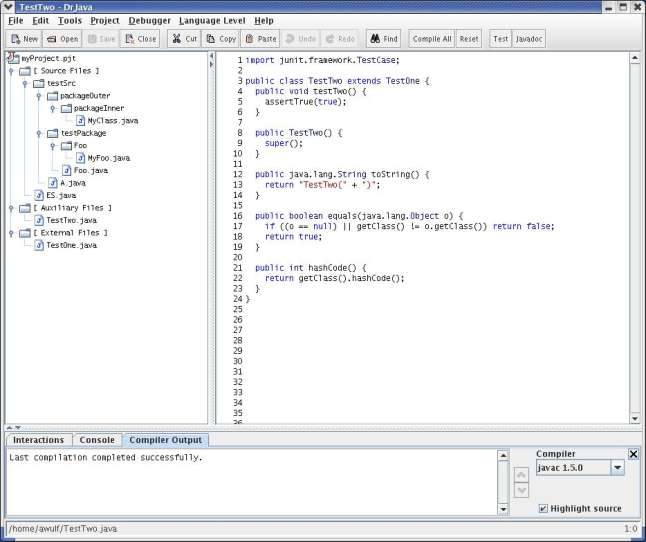This screenshot has height=542, width=646.
Task: Toggle the Highlight source checkbox
Action: [x=543, y=508]
